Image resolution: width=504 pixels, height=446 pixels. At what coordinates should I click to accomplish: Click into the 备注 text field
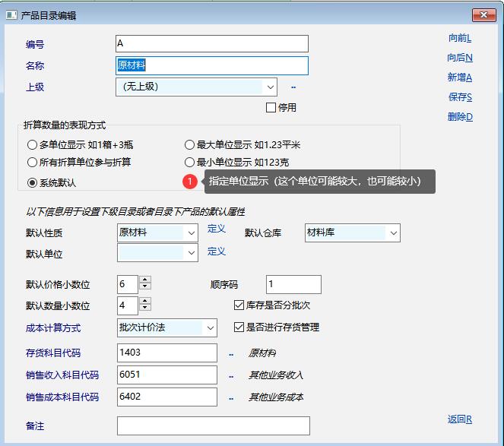pyautogui.click(x=213, y=425)
